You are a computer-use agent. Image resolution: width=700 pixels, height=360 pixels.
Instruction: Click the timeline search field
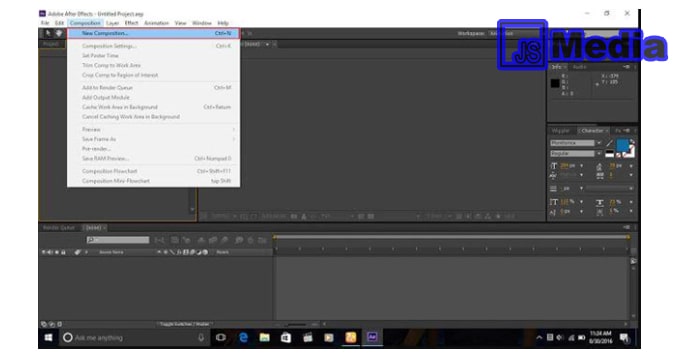[118, 240]
